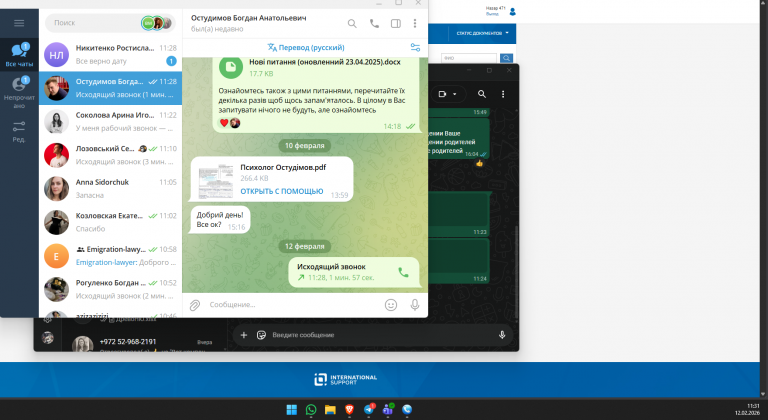Toggle the Telegram right info panel
Image resolution: width=768 pixels, height=420 pixels.
(x=396, y=23)
